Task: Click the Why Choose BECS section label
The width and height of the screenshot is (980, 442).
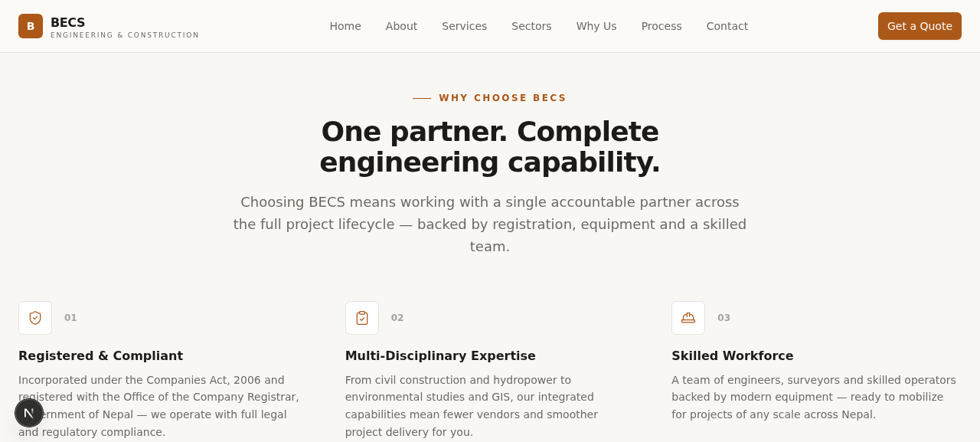Action: tap(502, 98)
